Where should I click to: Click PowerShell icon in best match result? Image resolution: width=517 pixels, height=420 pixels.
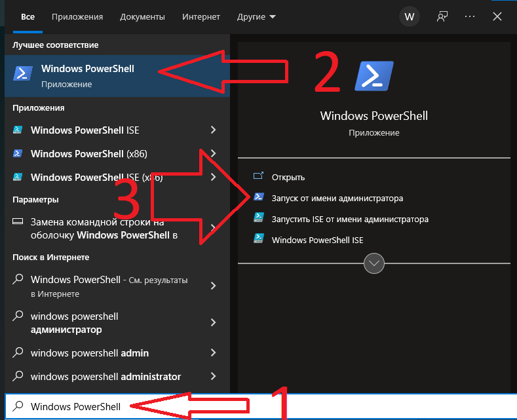click(x=23, y=73)
